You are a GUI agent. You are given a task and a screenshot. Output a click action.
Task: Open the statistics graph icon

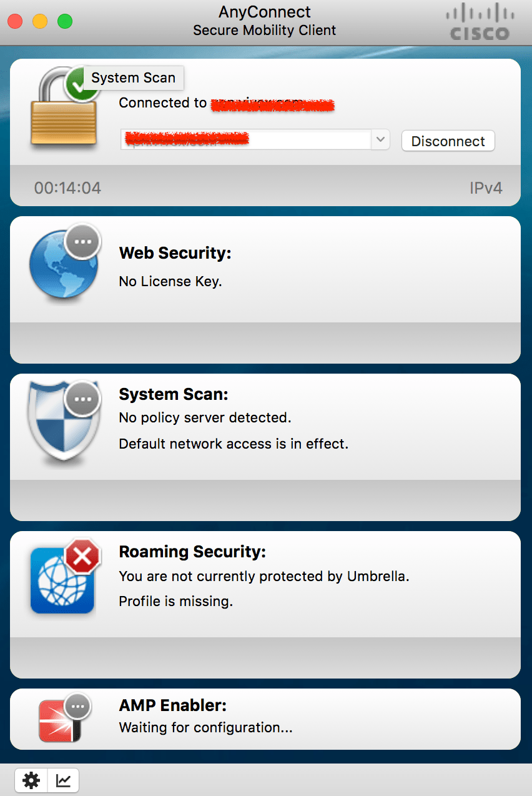tap(62, 780)
